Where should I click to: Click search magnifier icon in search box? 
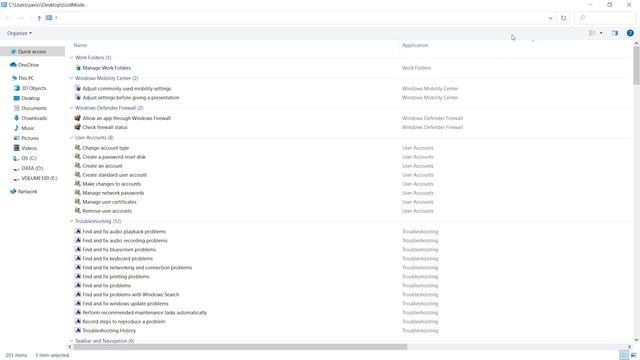tap(582, 18)
